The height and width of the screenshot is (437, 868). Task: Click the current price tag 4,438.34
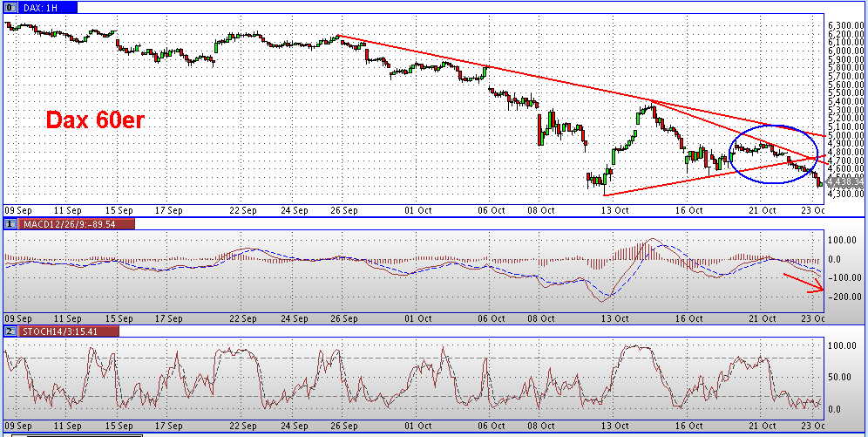(x=844, y=181)
